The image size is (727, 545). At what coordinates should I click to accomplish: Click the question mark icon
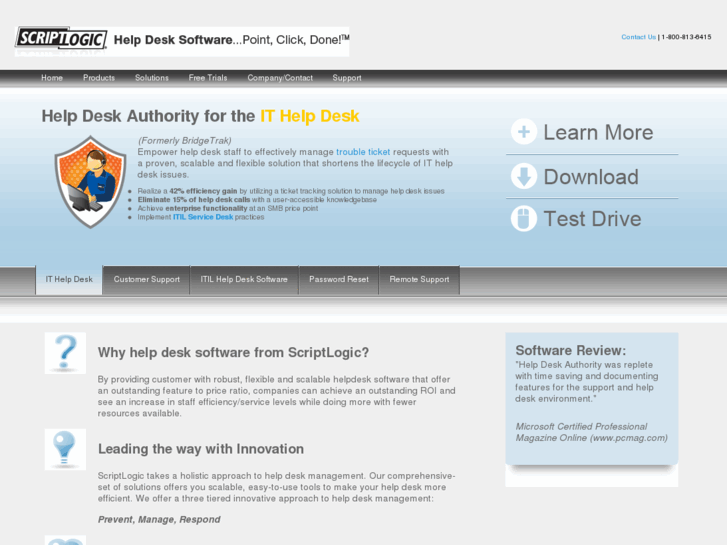tap(65, 353)
